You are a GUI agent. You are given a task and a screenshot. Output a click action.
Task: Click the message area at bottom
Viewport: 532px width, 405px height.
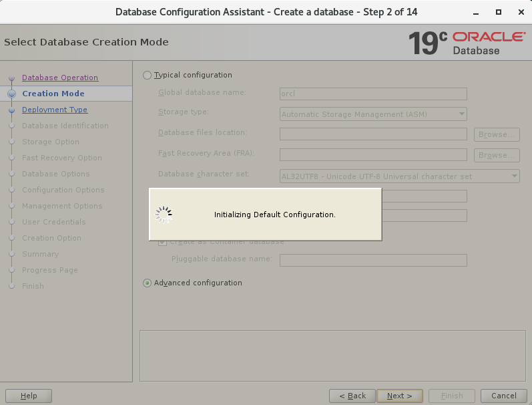click(x=332, y=356)
